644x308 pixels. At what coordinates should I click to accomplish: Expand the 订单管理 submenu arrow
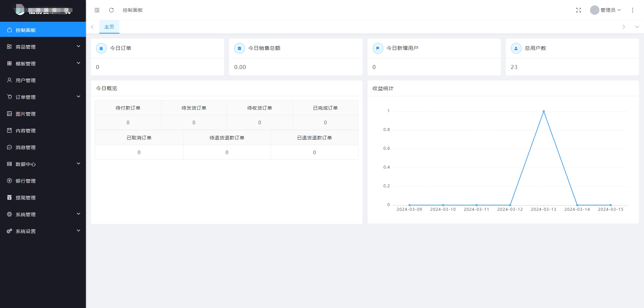(78, 97)
